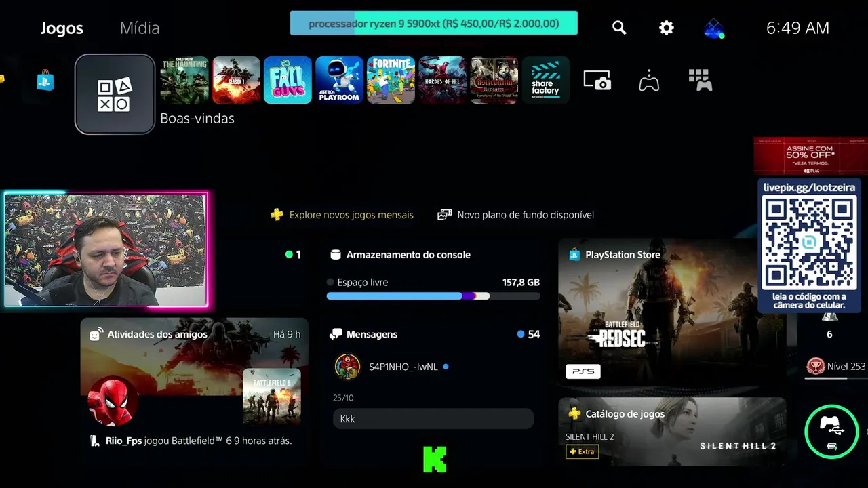Viewport: 868px width, 488px height.
Task: Open settings with the gear icon
Action: (667, 28)
